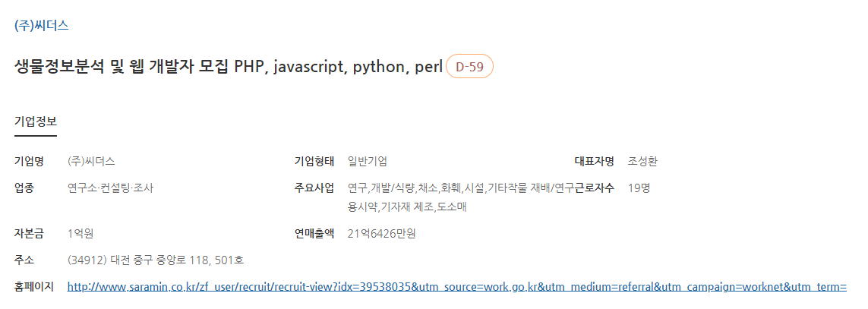This screenshot has width=868, height=309.
Task: Click the industry value 연구소·컨설팅·조사
Action: coord(110,188)
